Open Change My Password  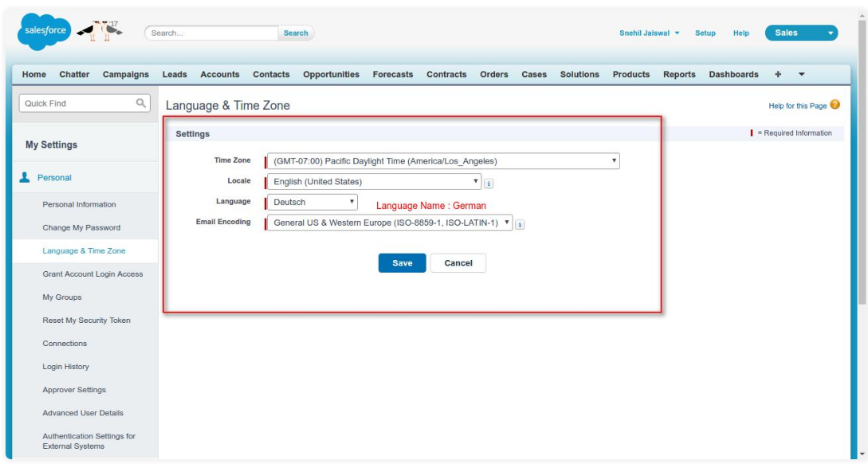(81, 228)
